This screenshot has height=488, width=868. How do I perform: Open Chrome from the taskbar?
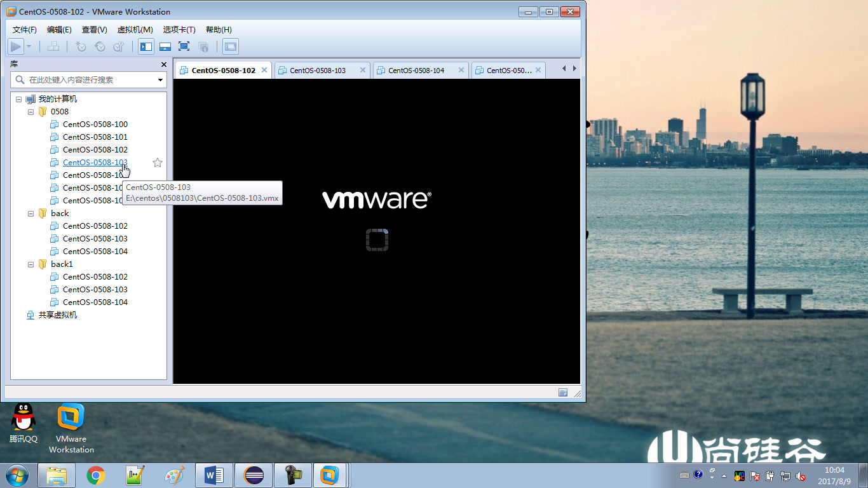(96, 475)
